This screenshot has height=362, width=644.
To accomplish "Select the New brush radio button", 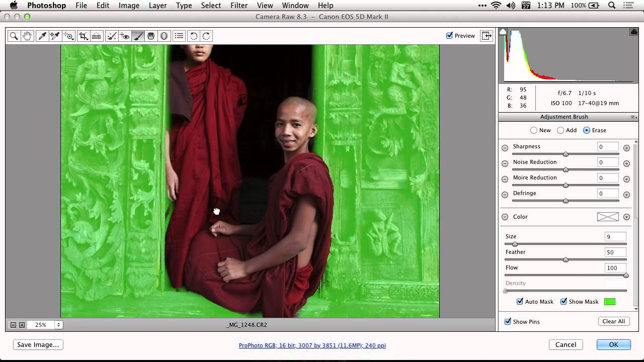I will pyautogui.click(x=534, y=130).
